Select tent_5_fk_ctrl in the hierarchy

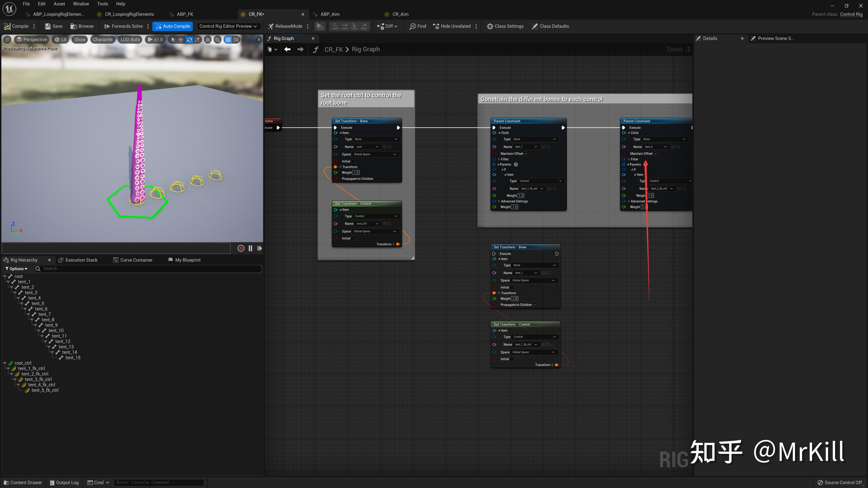coord(45,390)
